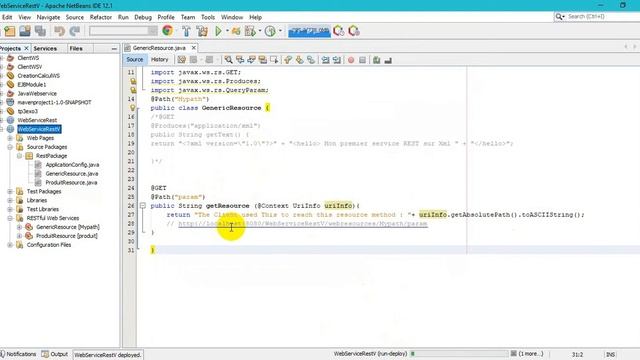Click the Comment editor icon

coord(376,60)
